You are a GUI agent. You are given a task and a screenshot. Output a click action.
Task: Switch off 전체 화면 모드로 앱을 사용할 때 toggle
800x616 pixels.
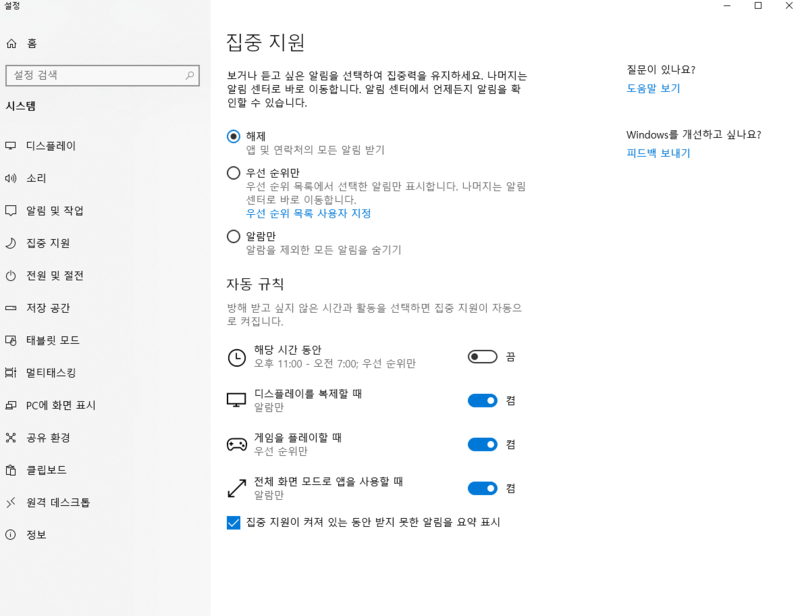pos(482,488)
